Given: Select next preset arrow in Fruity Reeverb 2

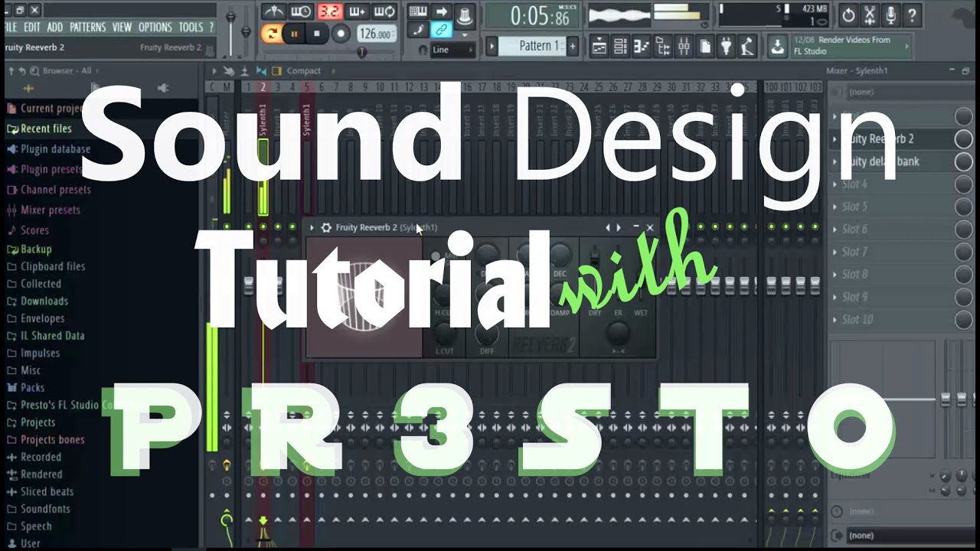Looking at the screenshot, I should tap(619, 227).
